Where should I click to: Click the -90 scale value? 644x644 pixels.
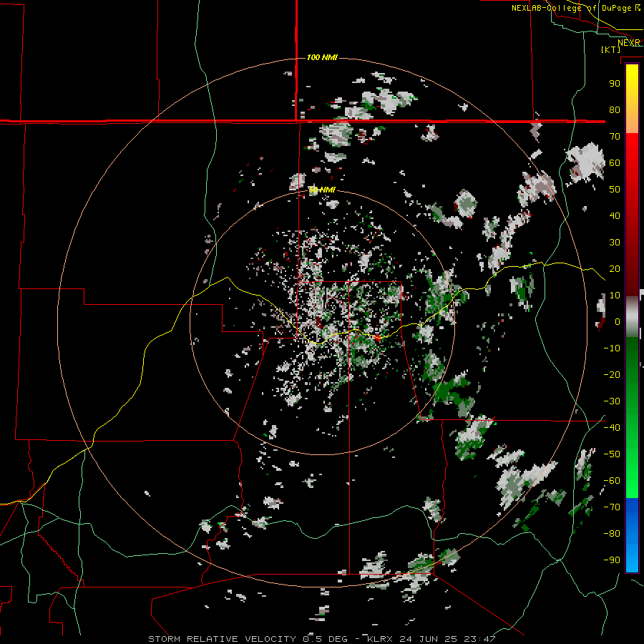point(612,560)
